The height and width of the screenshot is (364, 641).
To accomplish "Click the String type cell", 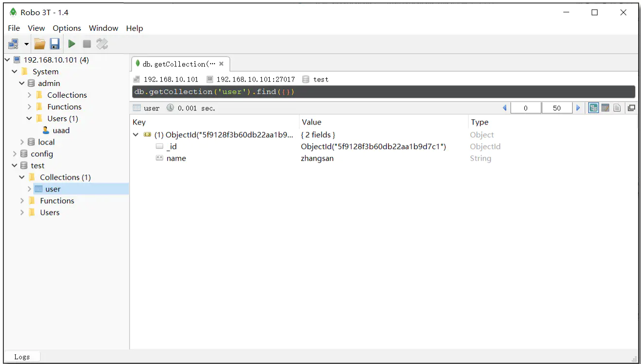I will point(480,158).
